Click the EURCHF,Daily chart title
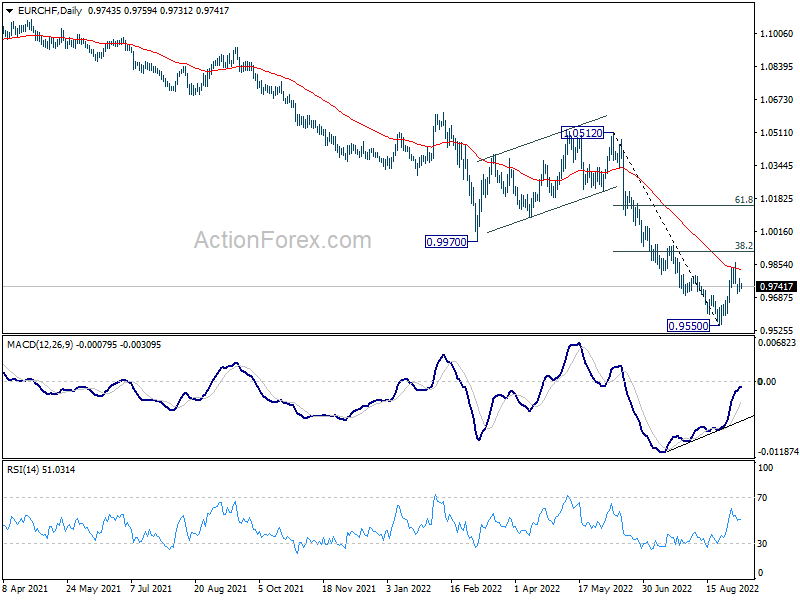 pos(49,11)
